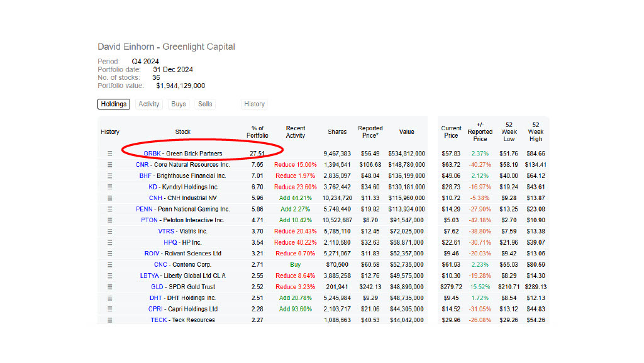This screenshot has width=644, height=363.
Task: Select 'Buy' activity cell for Centene
Action: 296,265
